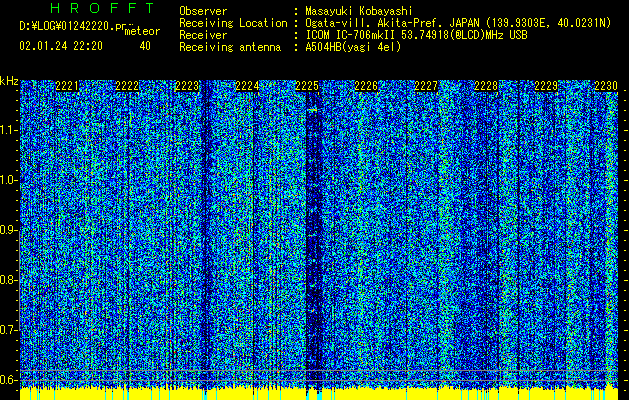Click the 1.1 kHz axis label
This screenshot has width=629, height=400.
point(9,130)
